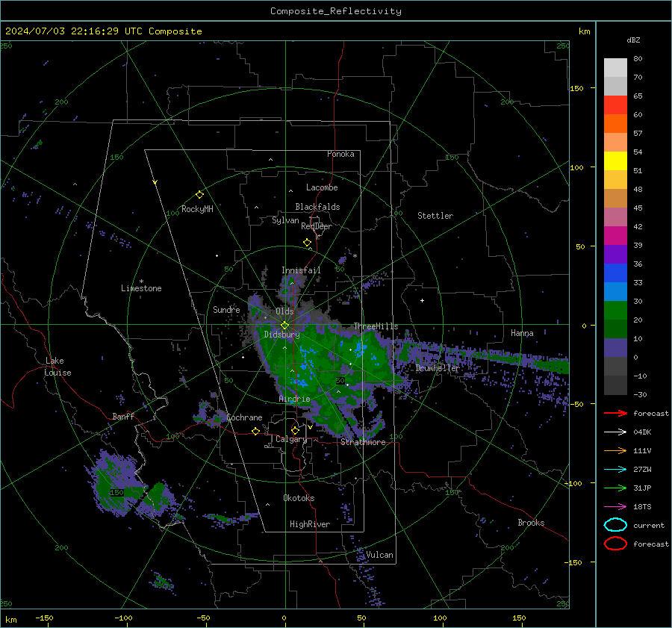The height and width of the screenshot is (628, 672).
Task: Click the white cross marker south of Stettler
Action: pyautogui.click(x=422, y=300)
